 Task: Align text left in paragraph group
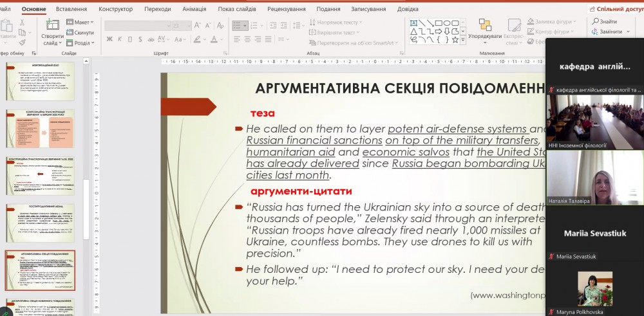237,39
